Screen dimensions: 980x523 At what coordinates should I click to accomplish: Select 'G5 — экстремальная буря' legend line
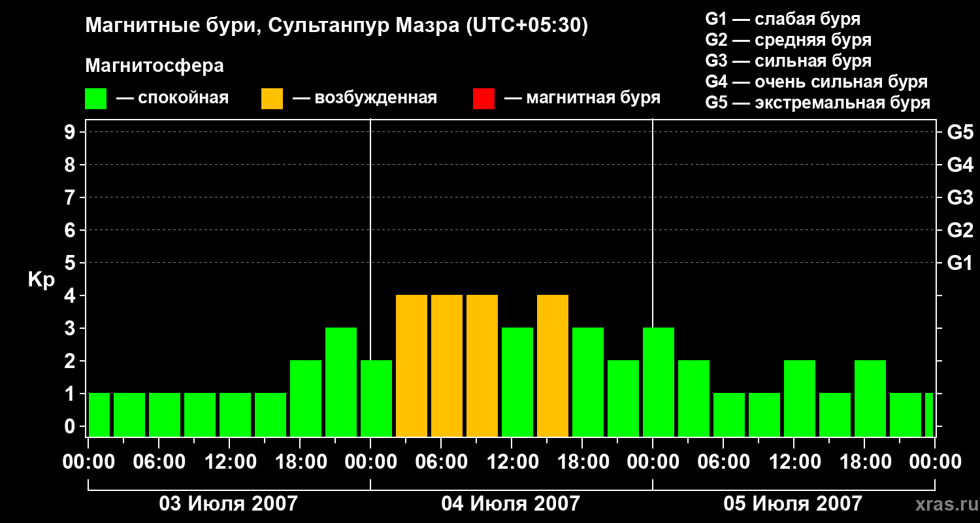coord(818,103)
